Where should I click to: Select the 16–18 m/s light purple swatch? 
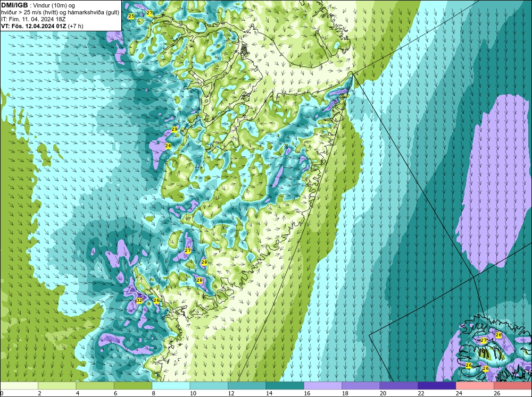click(x=323, y=386)
